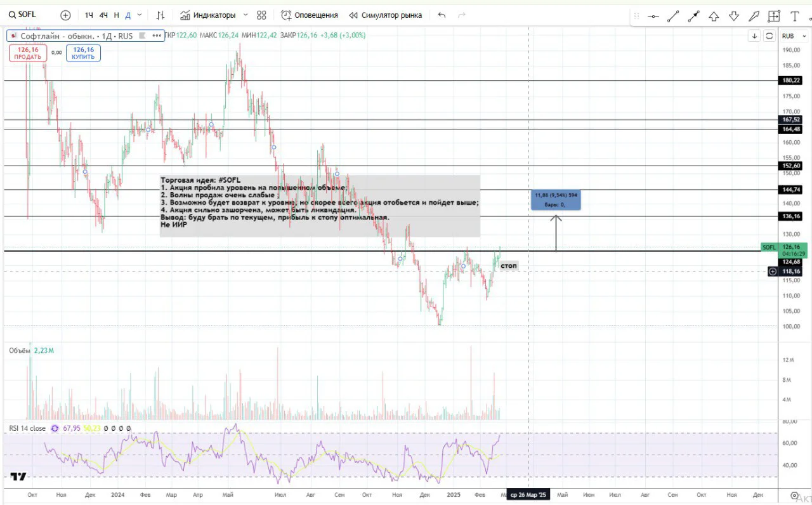Viewport: 812px width, 505px height.
Task: Redo the chart action
Action: click(x=462, y=15)
